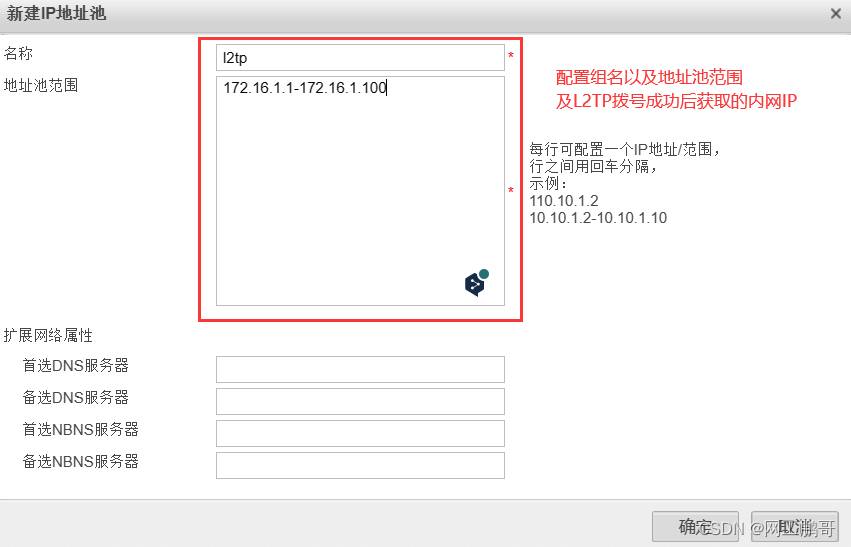Click the 首选DNS服务器 label

[x=75, y=366]
